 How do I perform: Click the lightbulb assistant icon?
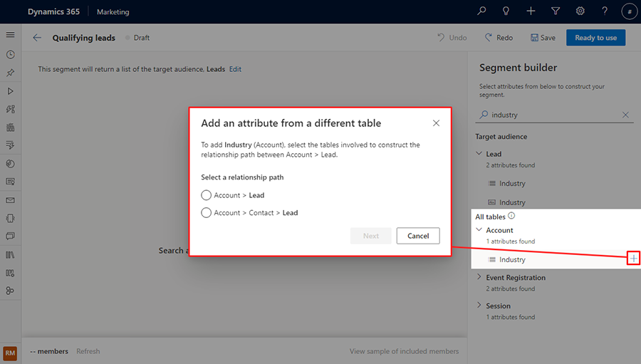(506, 11)
